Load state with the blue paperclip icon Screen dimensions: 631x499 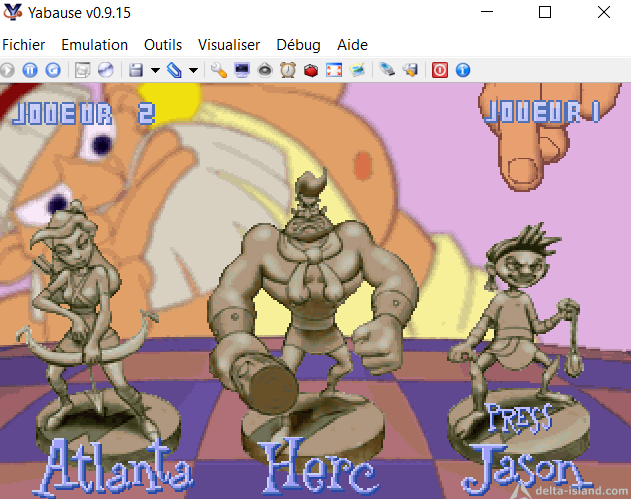coord(174,70)
